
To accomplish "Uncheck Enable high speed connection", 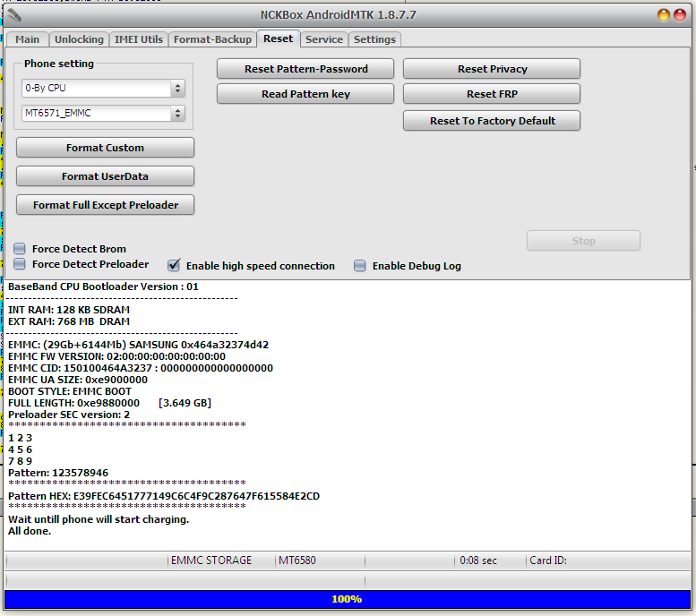I will 174,265.
